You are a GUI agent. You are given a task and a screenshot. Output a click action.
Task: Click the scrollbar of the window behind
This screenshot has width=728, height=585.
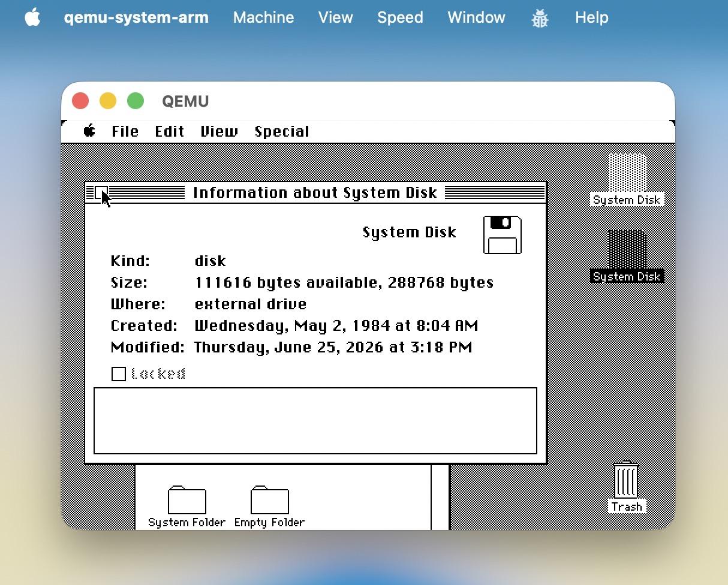[x=440, y=497]
